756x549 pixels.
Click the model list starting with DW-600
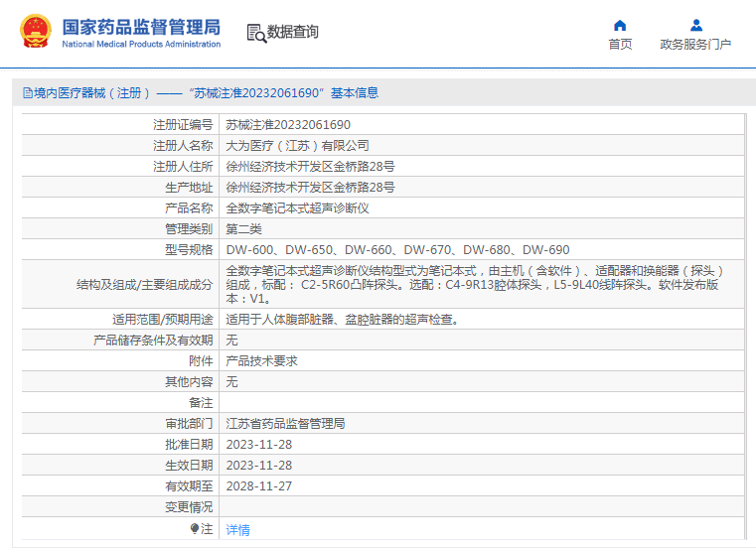397,250
